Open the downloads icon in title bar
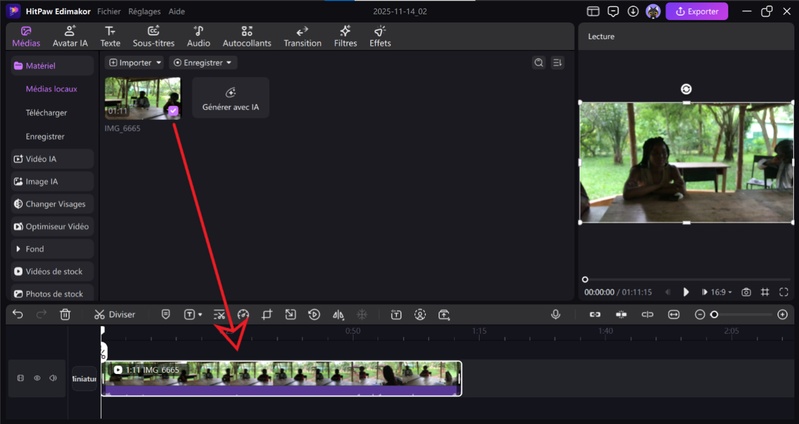This screenshot has height=424, width=799. click(633, 11)
